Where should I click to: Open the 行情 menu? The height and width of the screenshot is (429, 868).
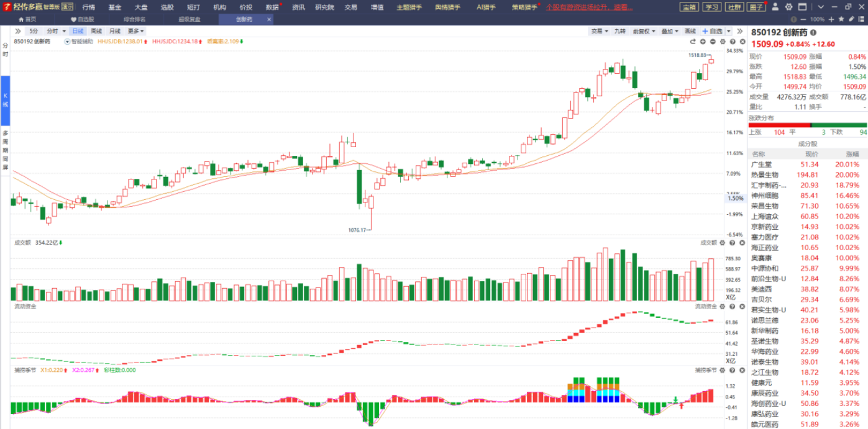[x=89, y=7]
